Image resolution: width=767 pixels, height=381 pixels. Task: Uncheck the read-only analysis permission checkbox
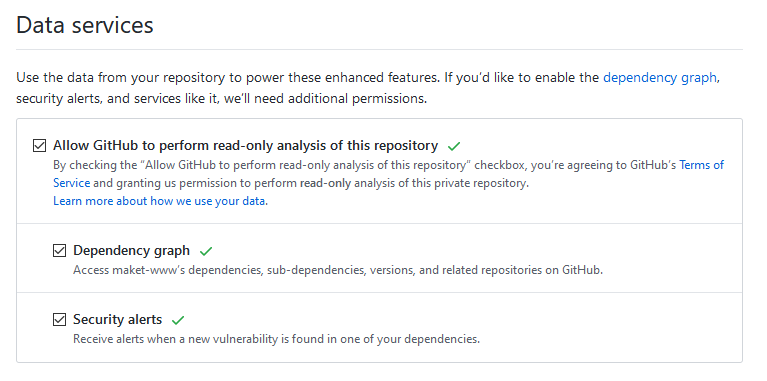39,146
